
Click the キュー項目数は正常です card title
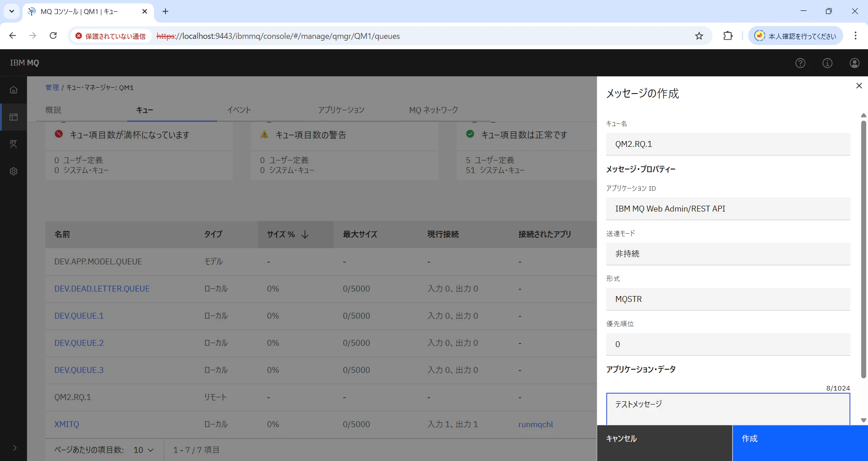524,135
